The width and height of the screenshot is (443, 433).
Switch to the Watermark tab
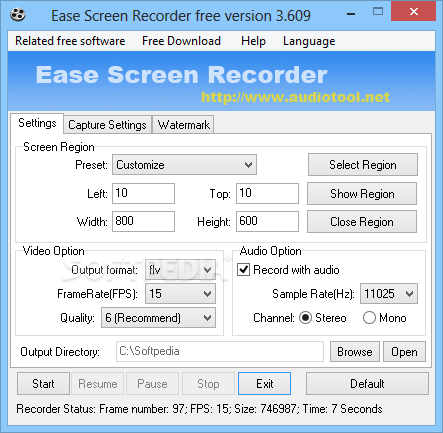[183, 125]
